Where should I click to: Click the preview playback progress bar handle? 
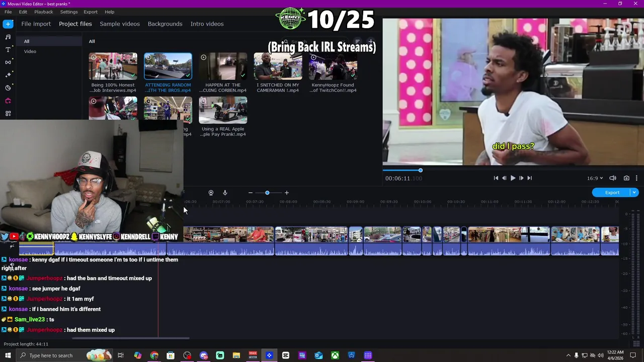(421, 170)
